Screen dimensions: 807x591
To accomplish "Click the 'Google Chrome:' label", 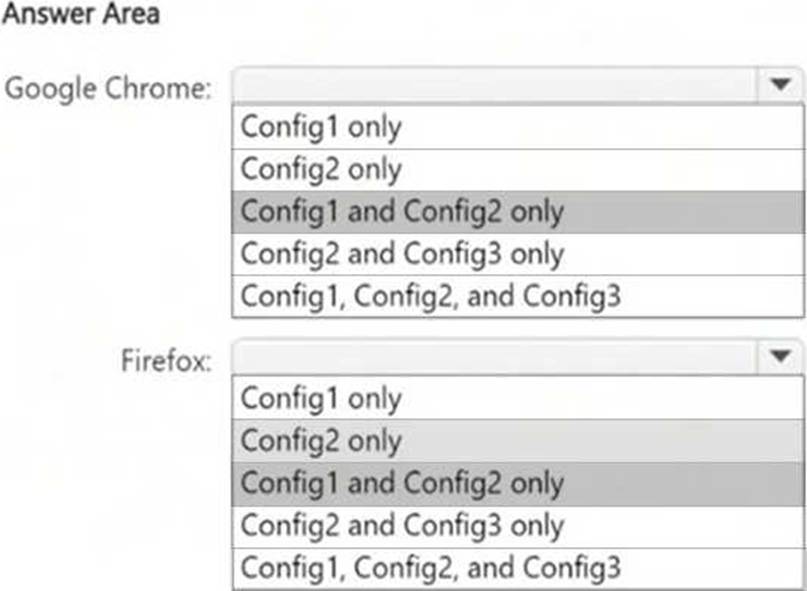I will [109, 88].
